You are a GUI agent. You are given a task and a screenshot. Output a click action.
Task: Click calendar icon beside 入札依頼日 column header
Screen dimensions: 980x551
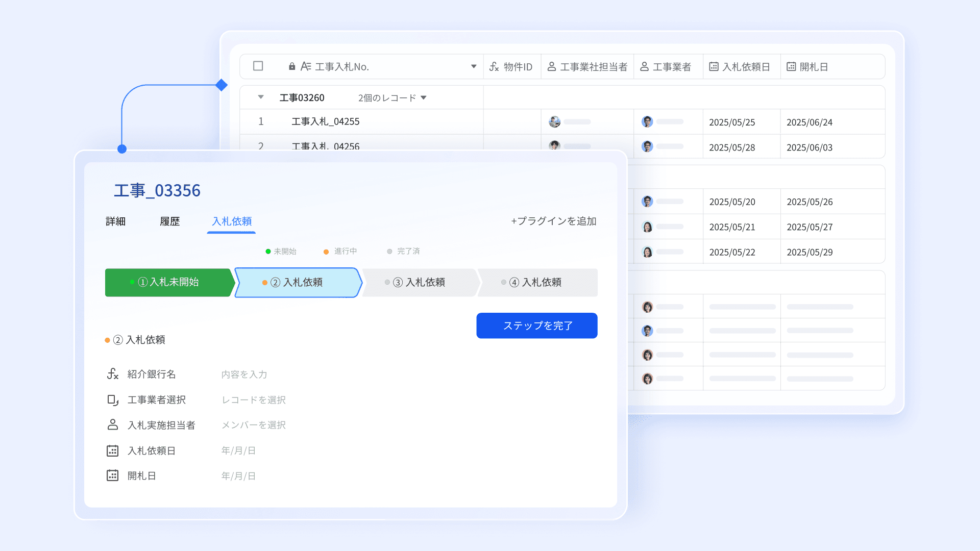(x=714, y=67)
